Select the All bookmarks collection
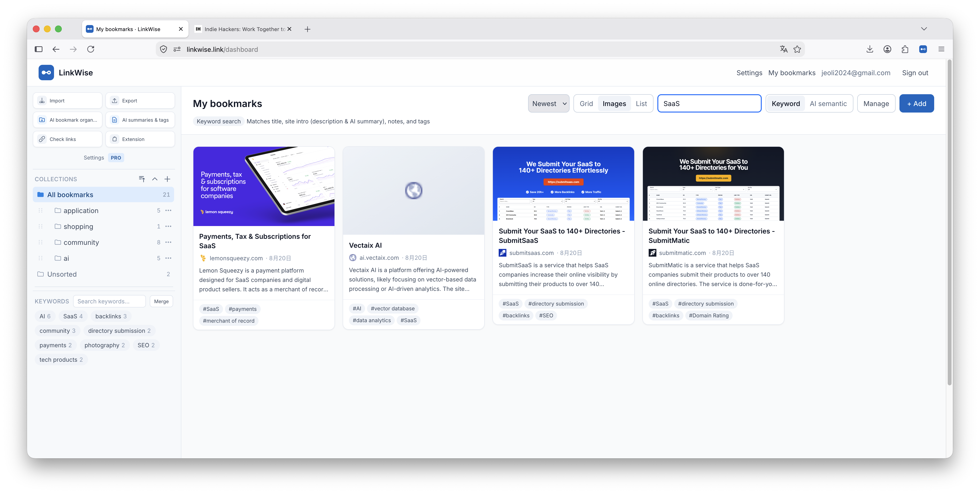The width and height of the screenshot is (980, 494). (x=103, y=195)
